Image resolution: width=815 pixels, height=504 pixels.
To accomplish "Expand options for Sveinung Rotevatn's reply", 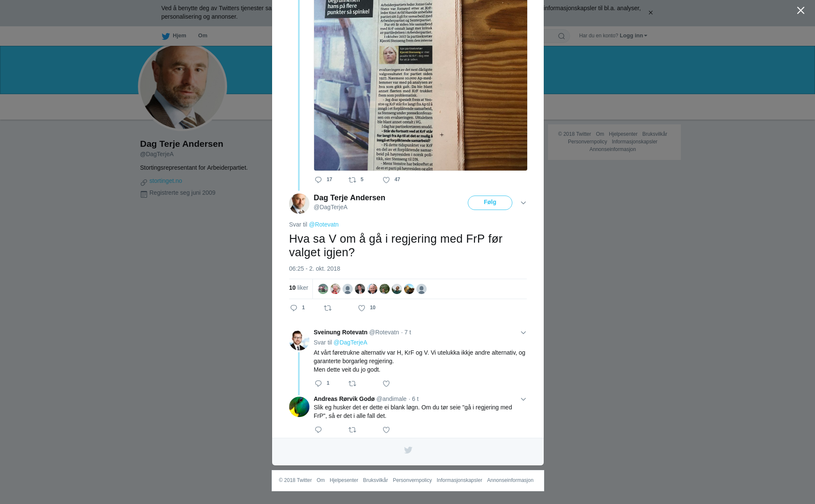I will (x=523, y=333).
